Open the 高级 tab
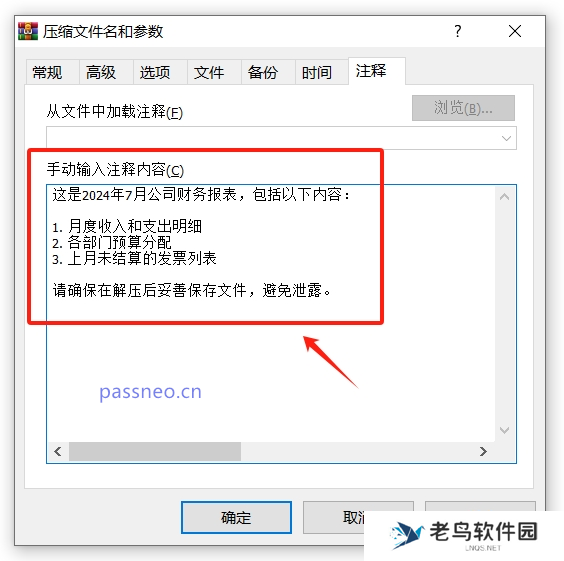564x561 pixels. click(101, 72)
